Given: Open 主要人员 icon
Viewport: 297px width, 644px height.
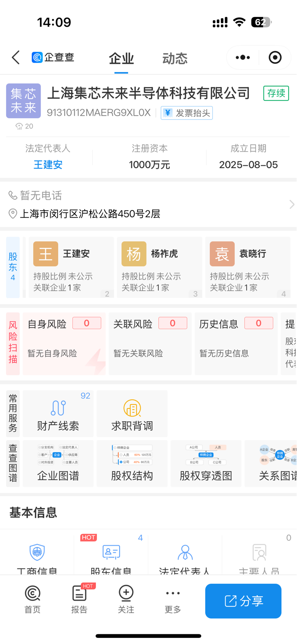Looking at the screenshot, I should coord(259,552).
